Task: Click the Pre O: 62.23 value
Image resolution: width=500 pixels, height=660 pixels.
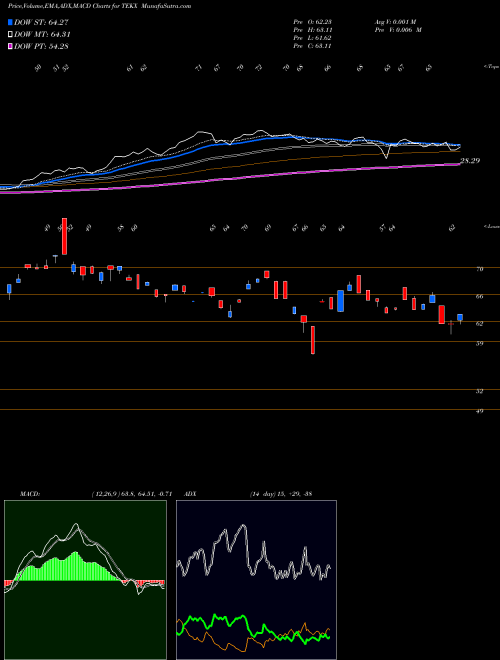Action: pos(312,22)
